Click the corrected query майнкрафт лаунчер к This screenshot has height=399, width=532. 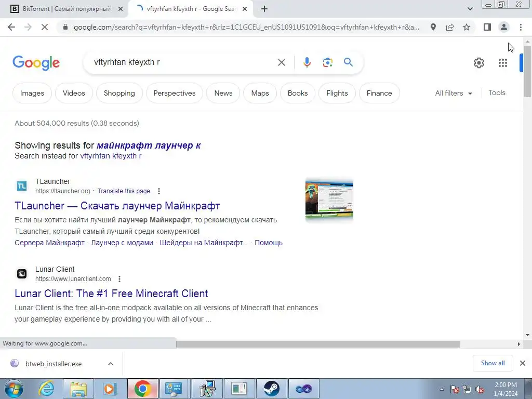149,145
